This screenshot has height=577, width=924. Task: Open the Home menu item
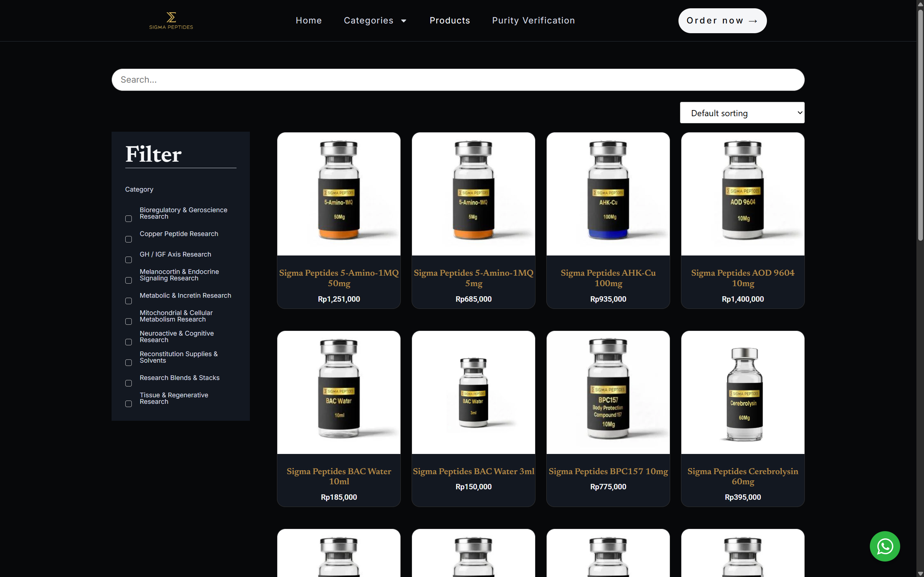point(308,21)
